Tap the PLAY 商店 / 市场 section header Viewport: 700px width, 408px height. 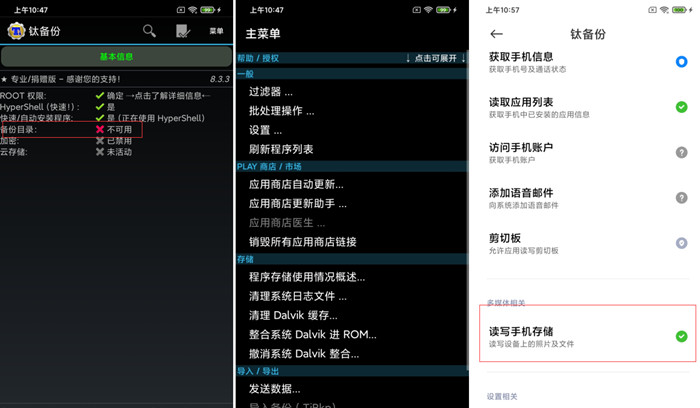click(352, 167)
